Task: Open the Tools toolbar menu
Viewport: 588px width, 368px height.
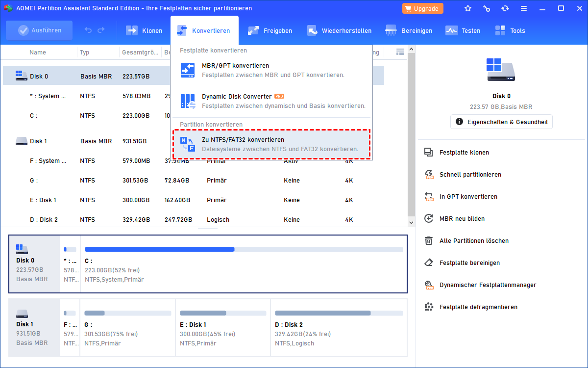Action: (510, 30)
